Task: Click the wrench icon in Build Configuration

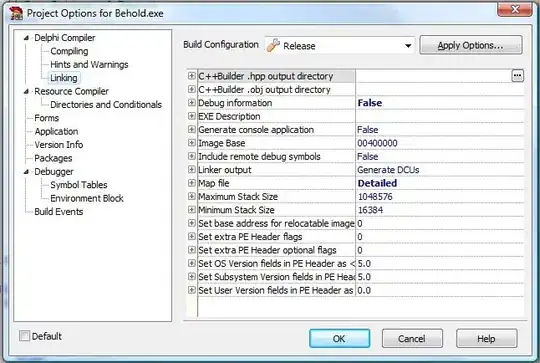Action: click(x=273, y=45)
